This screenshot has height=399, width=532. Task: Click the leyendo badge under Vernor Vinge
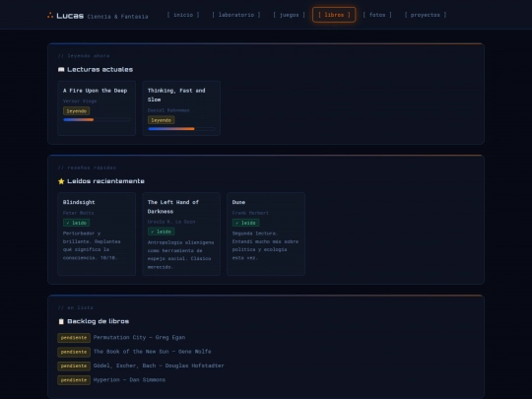(76, 111)
